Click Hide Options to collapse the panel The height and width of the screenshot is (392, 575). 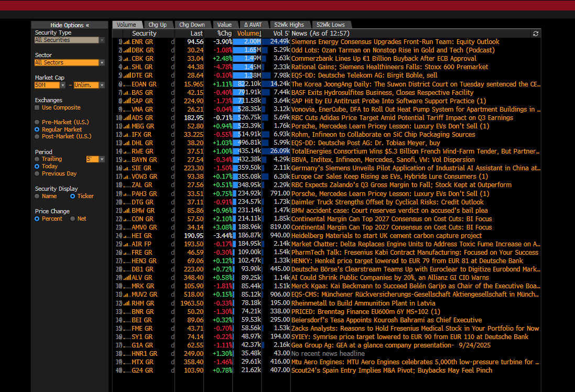pyautogui.click(x=69, y=25)
